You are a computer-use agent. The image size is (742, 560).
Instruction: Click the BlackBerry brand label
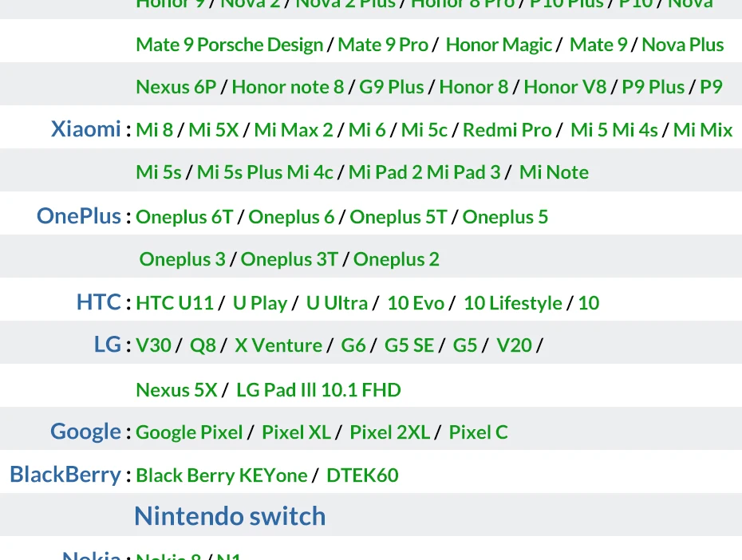pyautogui.click(x=65, y=475)
